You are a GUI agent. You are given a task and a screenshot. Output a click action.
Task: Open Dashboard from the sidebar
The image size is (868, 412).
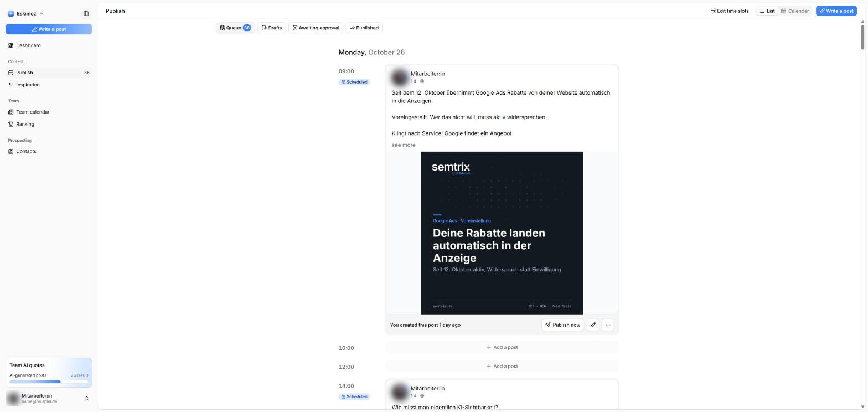coord(49,45)
